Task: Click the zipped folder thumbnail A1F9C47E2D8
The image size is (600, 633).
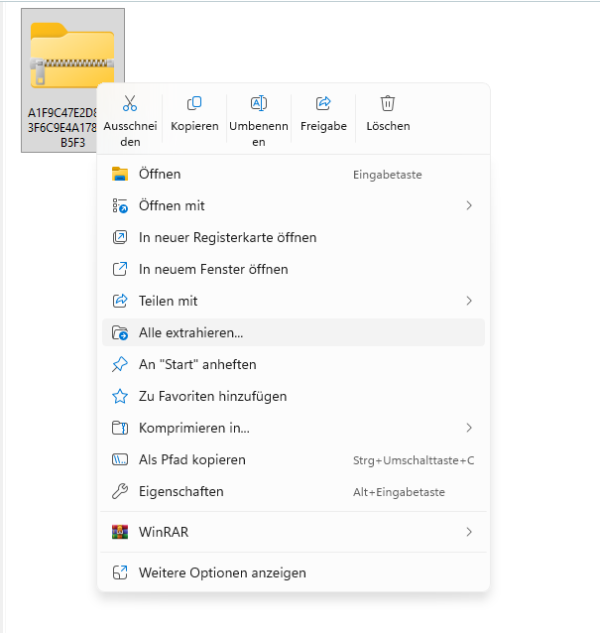Action: click(x=72, y=55)
